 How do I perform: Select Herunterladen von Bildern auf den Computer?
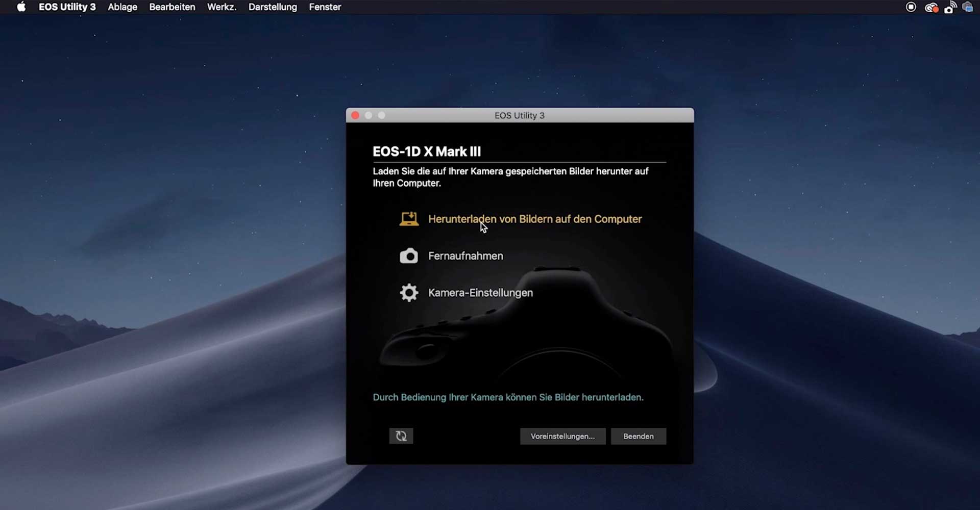pyautogui.click(x=535, y=219)
